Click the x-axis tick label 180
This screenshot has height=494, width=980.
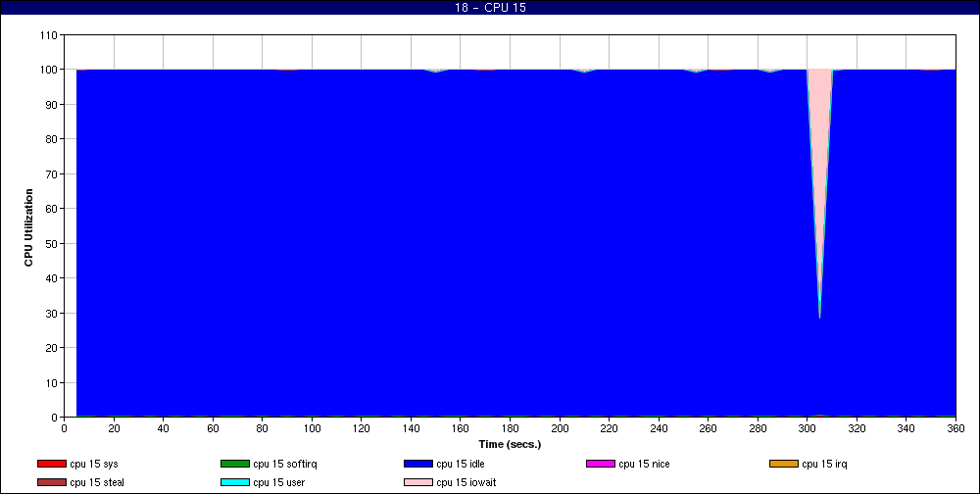click(x=510, y=428)
